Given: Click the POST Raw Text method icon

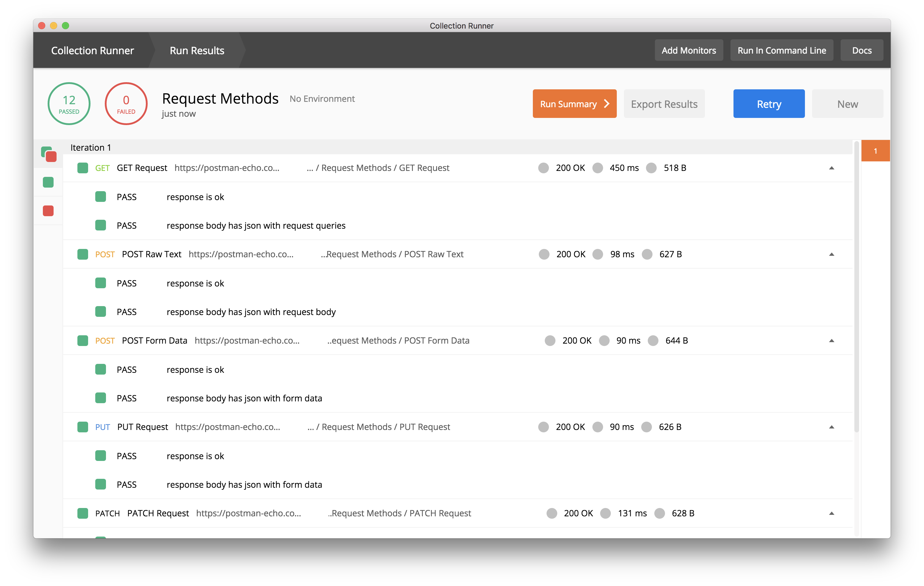Looking at the screenshot, I should click(x=82, y=254).
